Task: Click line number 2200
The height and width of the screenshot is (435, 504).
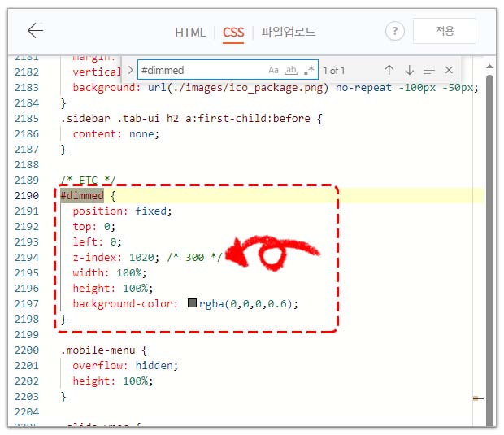Action: [x=26, y=350]
